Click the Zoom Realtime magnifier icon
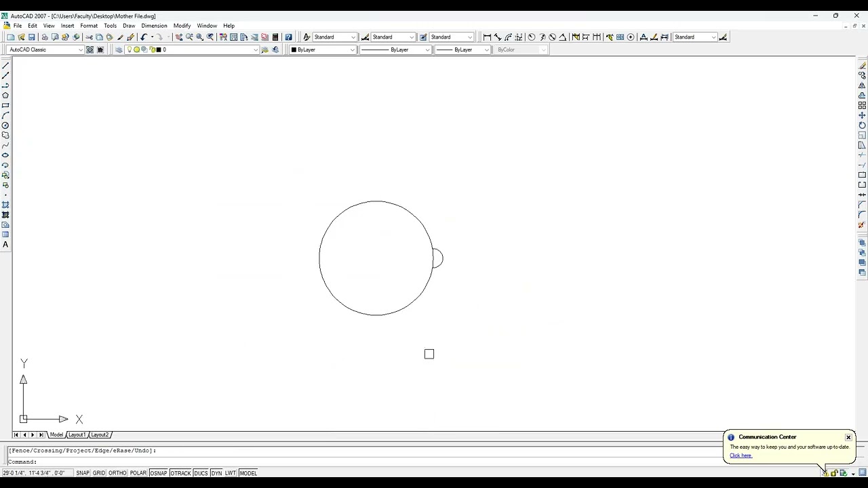This screenshot has width=868, height=488. [x=189, y=37]
